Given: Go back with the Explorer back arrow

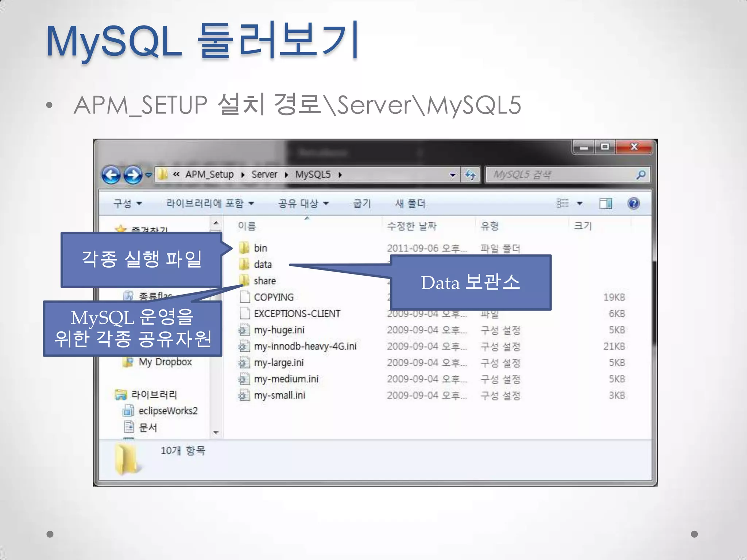Looking at the screenshot, I should click(x=111, y=175).
